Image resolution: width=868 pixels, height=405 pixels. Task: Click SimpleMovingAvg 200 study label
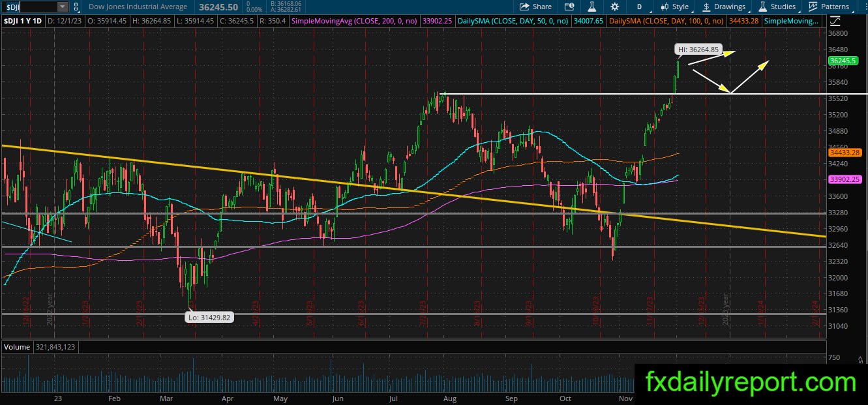[x=355, y=21]
